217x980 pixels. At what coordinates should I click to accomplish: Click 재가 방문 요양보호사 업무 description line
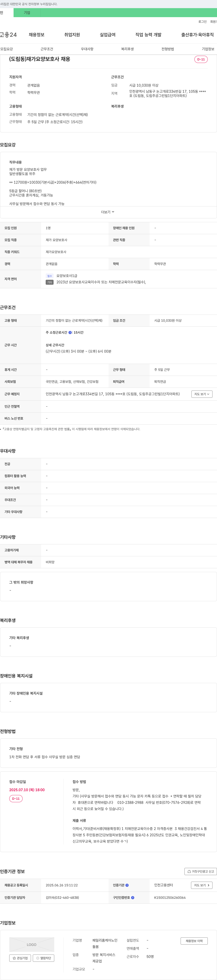click(28, 169)
